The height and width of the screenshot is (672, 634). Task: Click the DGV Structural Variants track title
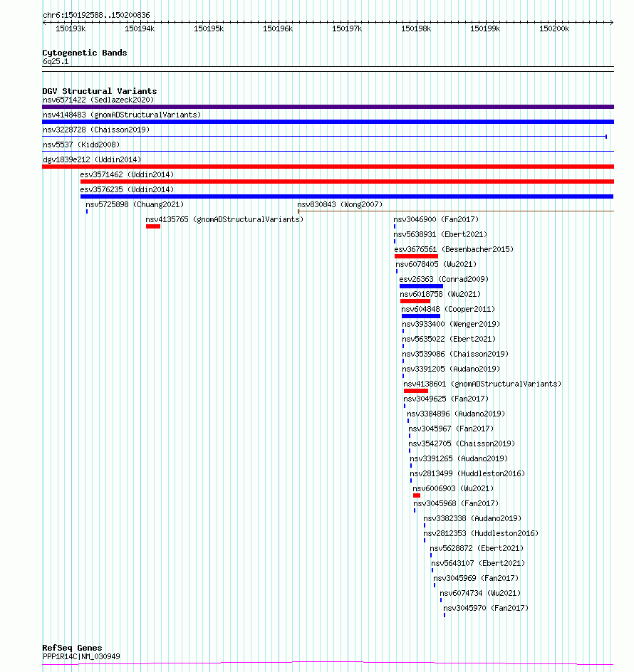coord(100,91)
